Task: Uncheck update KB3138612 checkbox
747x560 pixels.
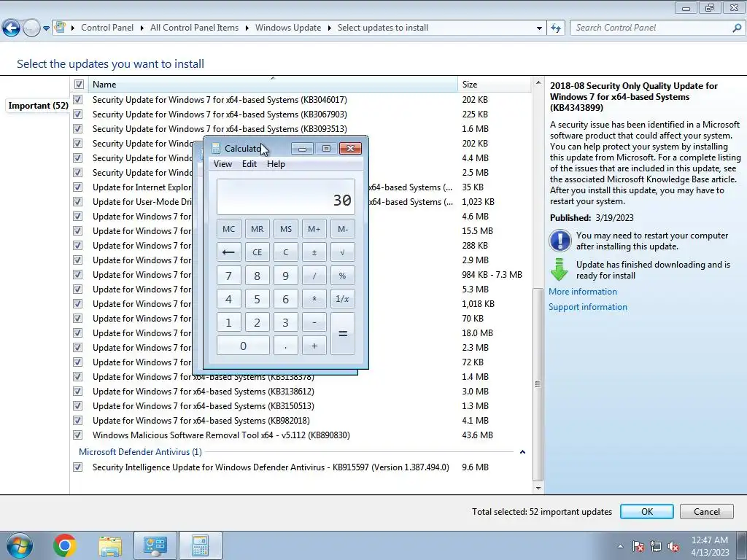Action: coord(77,392)
